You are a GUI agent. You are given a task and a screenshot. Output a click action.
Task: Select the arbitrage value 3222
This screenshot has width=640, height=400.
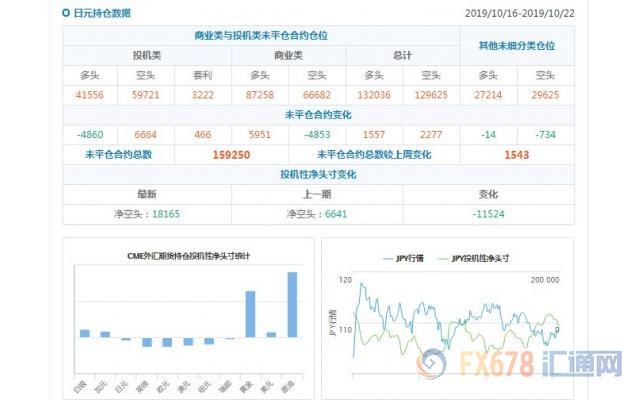[x=203, y=95]
